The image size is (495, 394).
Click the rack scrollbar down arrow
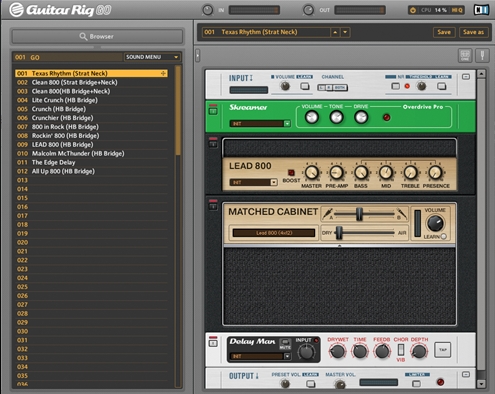point(481,384)
